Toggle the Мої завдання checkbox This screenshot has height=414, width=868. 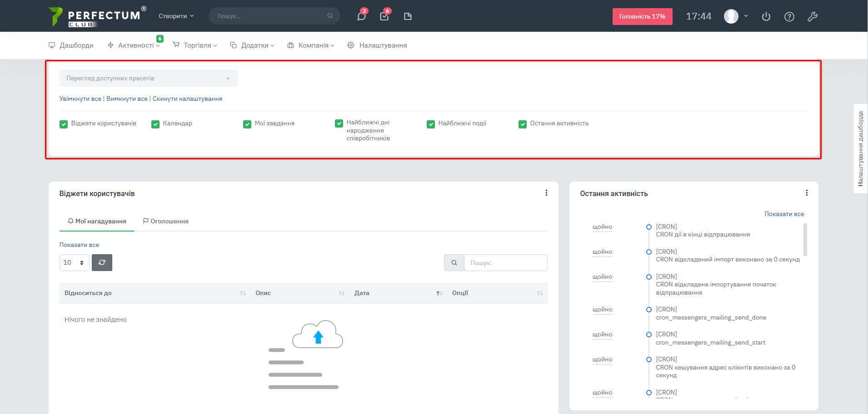coord(247,124)
